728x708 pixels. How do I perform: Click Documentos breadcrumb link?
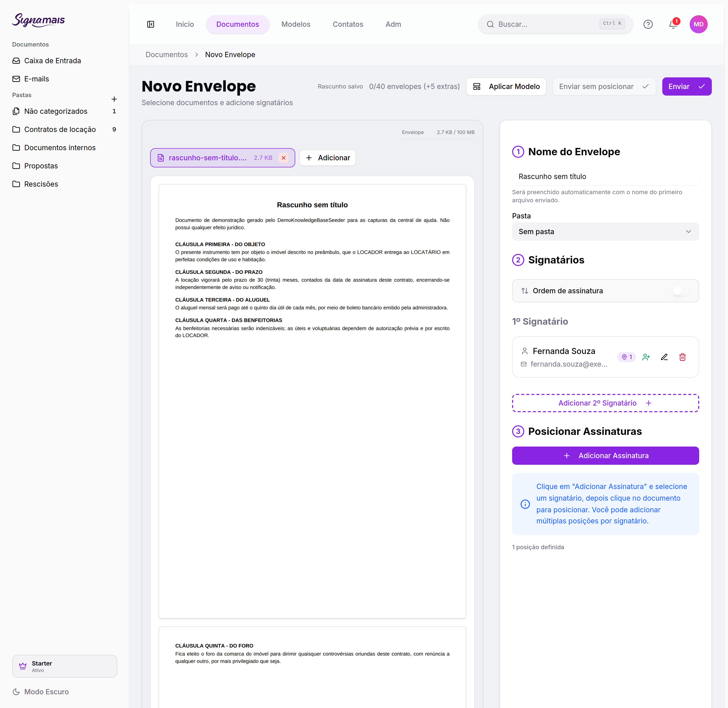point(167,55)
